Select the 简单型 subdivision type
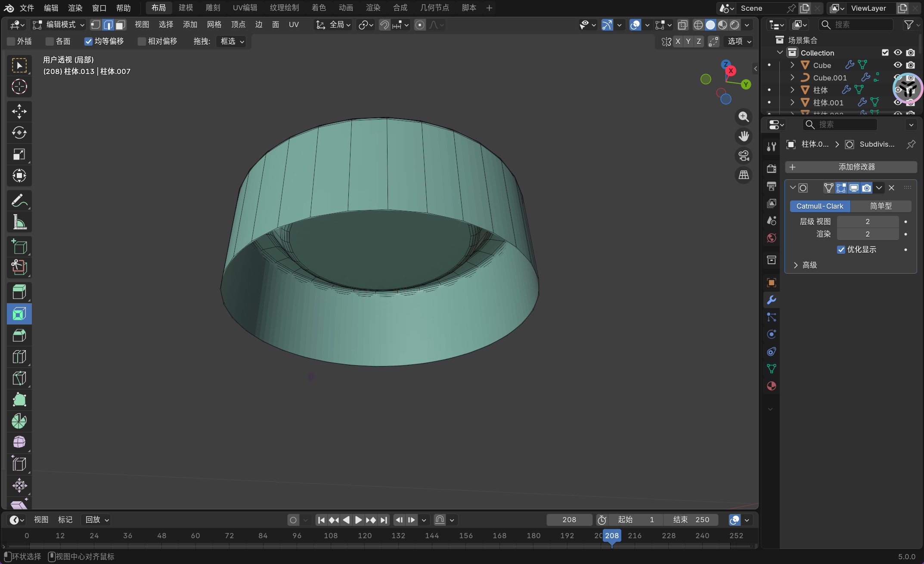 click(881, 206)
